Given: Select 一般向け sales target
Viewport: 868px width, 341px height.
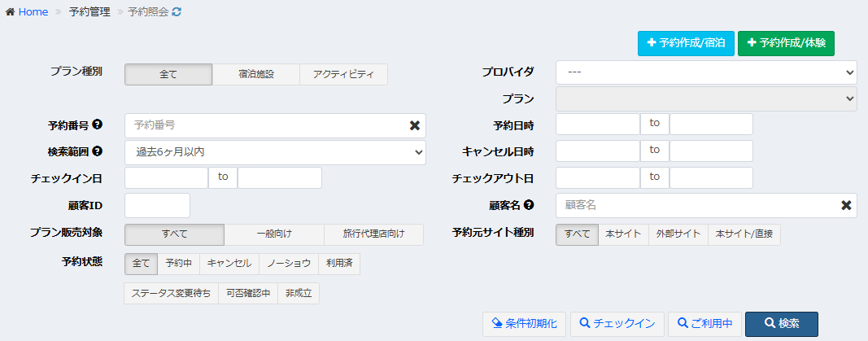Looking at the screenshot, I should point(274,234).
